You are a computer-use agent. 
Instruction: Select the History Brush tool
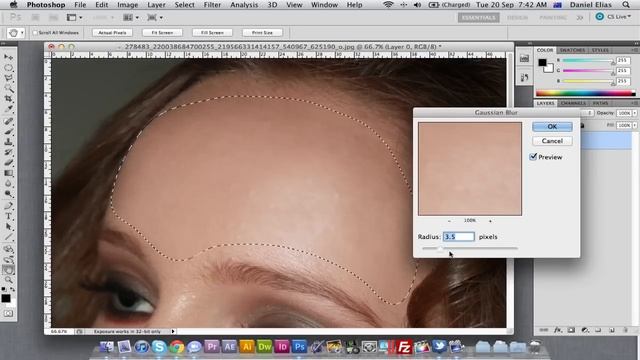pyautogui.click(x=8, y=152)
